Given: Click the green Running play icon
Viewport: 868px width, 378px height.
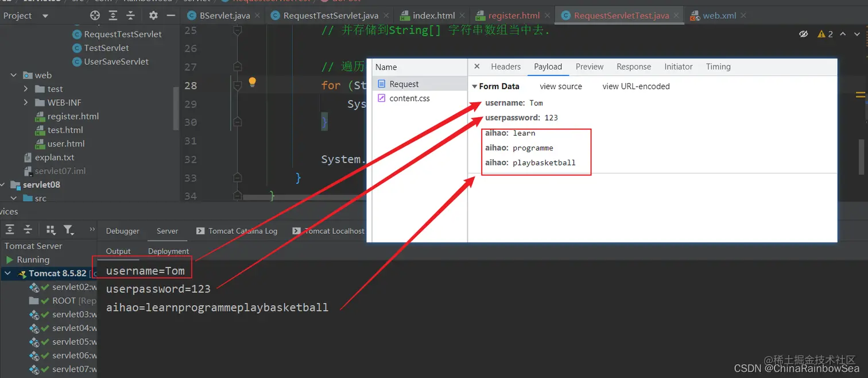Looking at the screenshot, I should click(10, 260).
